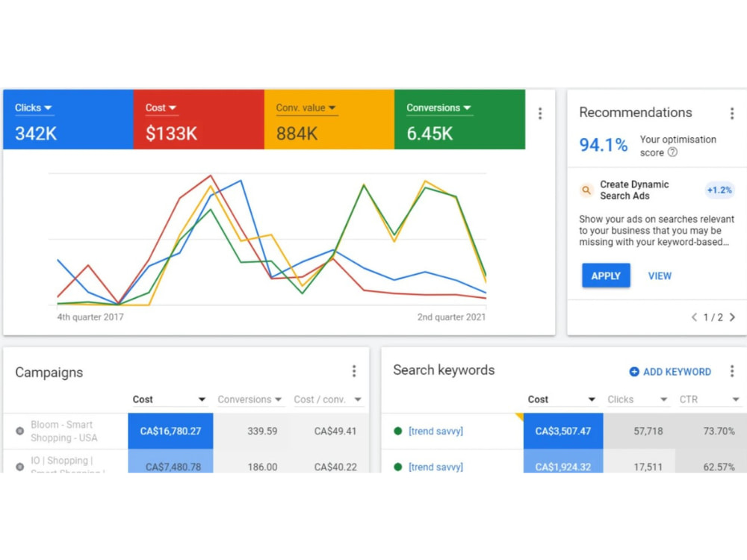Click Create Dynamic Search Ads heading
Screen dimensions: 747x560
tap(634, 190)
